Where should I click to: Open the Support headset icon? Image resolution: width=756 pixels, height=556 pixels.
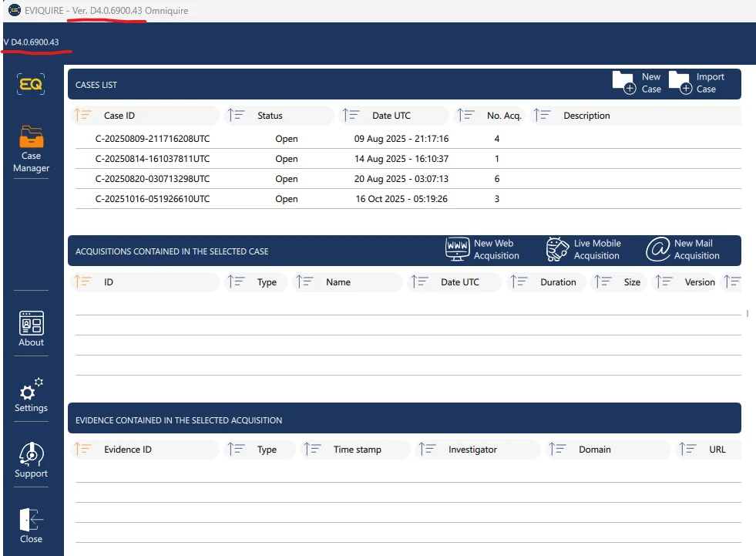click(32, 454)
